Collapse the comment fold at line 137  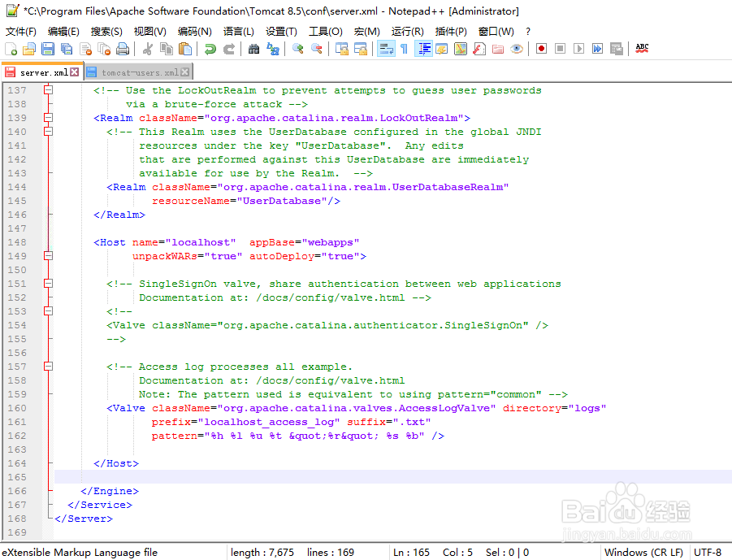[x=48, y=89]
